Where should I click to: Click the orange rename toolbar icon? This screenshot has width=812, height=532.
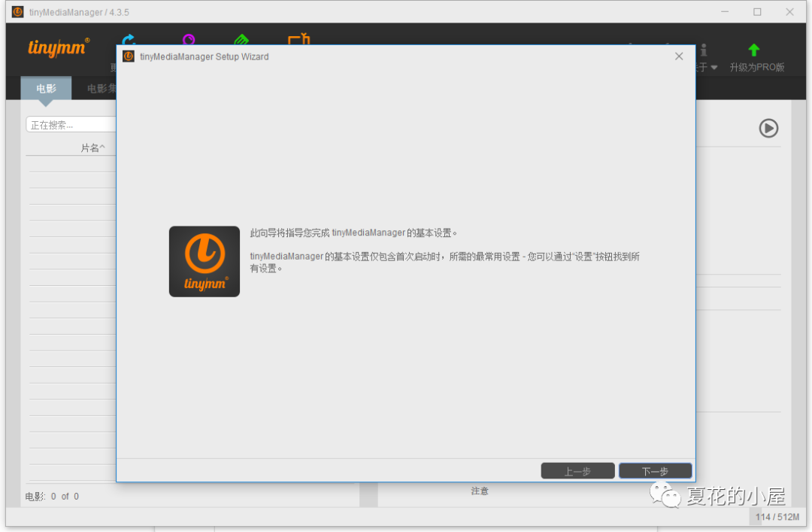[x=298, y=39]
